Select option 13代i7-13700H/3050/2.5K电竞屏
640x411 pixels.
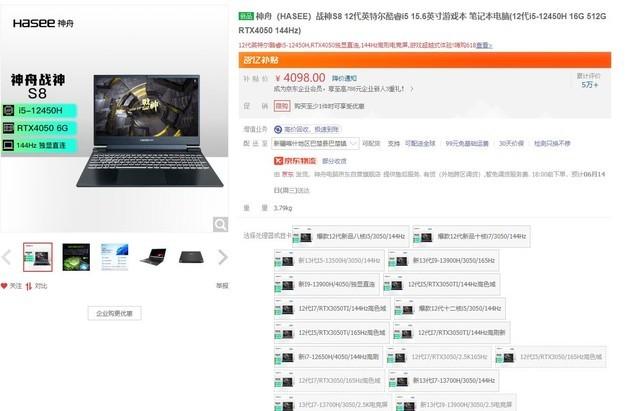(333, 404)
